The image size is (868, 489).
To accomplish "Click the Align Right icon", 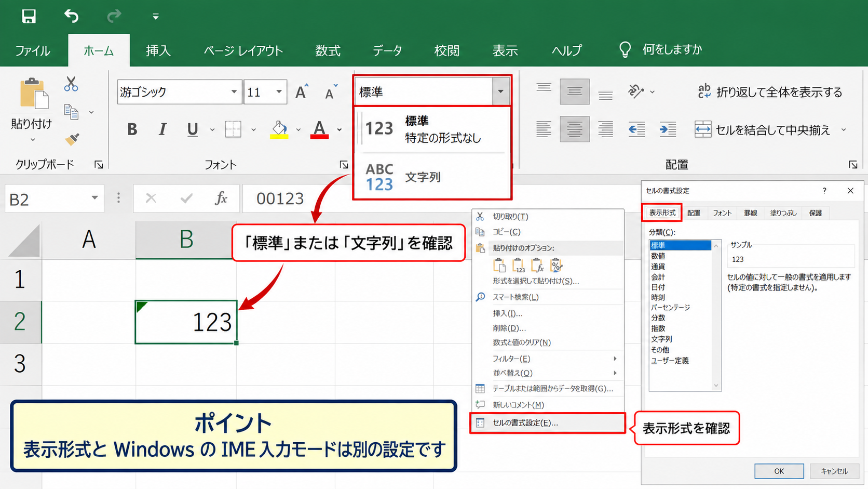I will [x=605, y=129].
